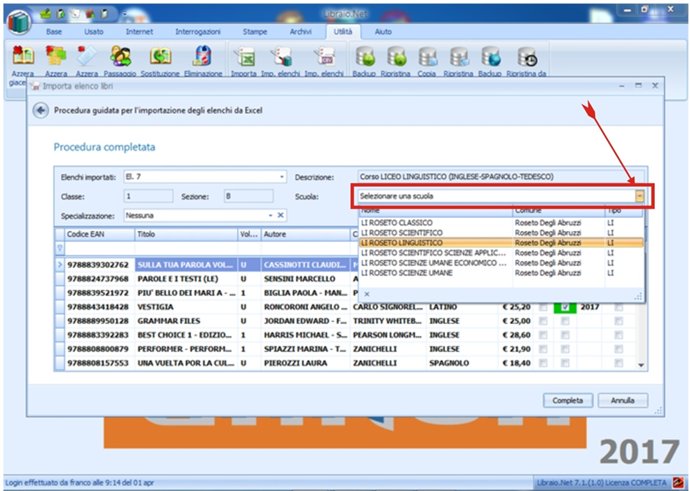690x491 pixels.
Task: Click the Librario.Net books application orb
Action: 18,23
